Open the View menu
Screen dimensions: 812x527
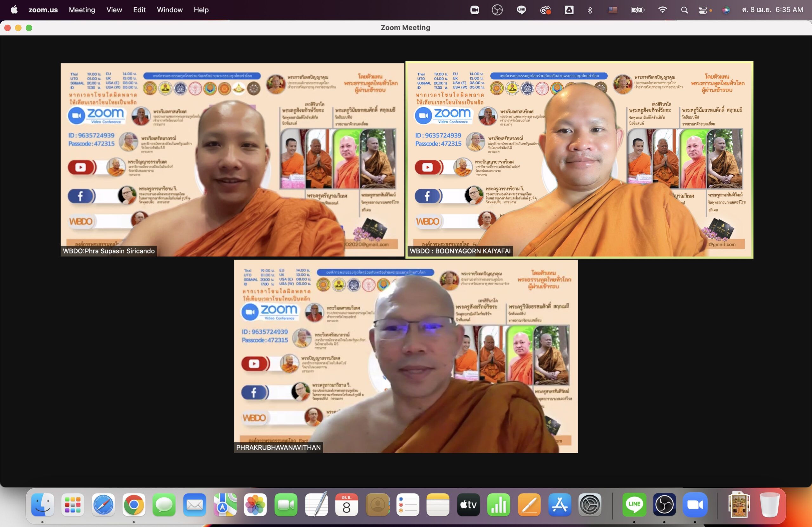(114, 10)
